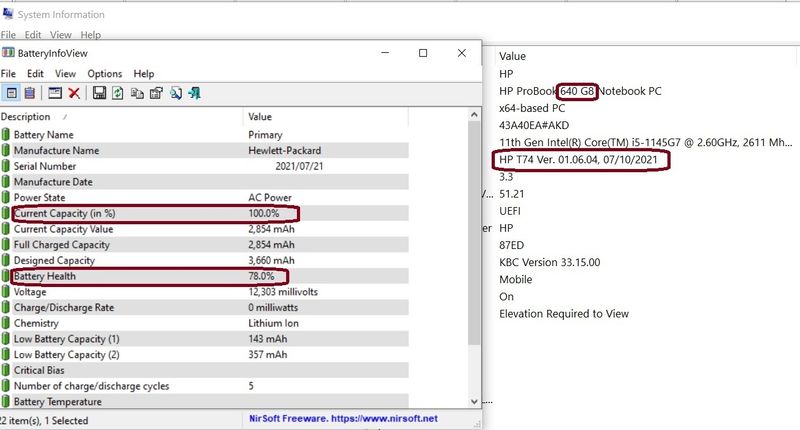Click the 12,303 millivolts value
The width and height of the screenshot is (800, 430).
coord(283,292)
